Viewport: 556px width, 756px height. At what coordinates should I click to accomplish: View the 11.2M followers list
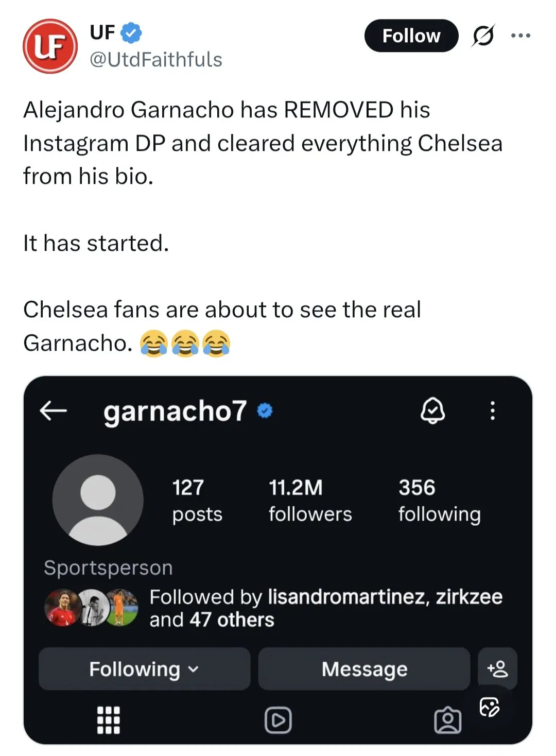tap(310, 500)
